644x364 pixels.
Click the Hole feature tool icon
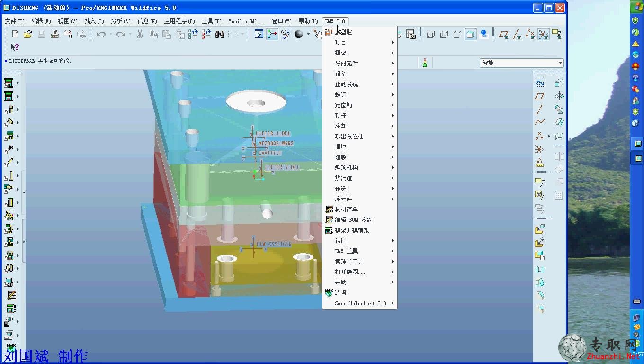pyautogui.click(x=540, y=269)
